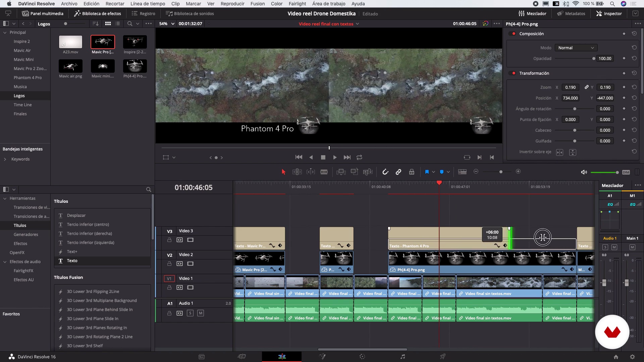Image resolution: width=644 pixels, height=362 pixels.
Task: Click the Overwrite clip toolbar icon
Action: point(355,172)
